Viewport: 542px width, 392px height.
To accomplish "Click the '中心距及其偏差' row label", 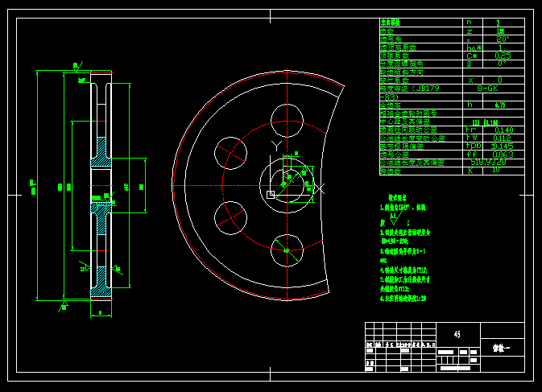I will point(405,122).
